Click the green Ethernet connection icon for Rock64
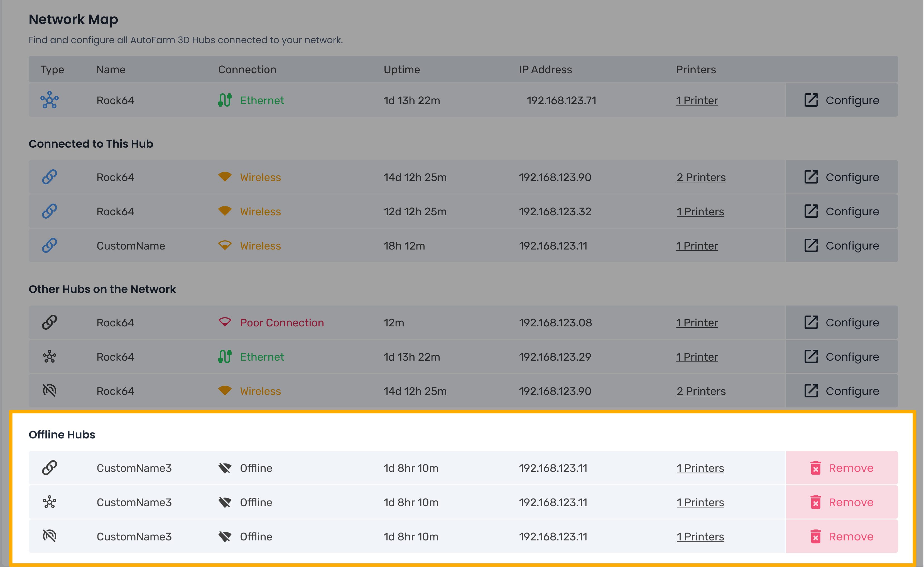924x567 pixels. 225,100
